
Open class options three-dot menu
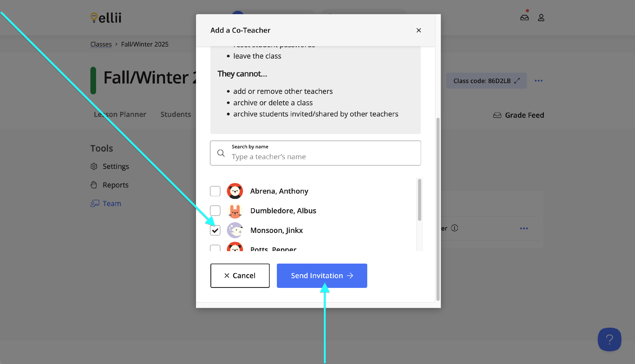pyautogui.click(x=538, y=81)
